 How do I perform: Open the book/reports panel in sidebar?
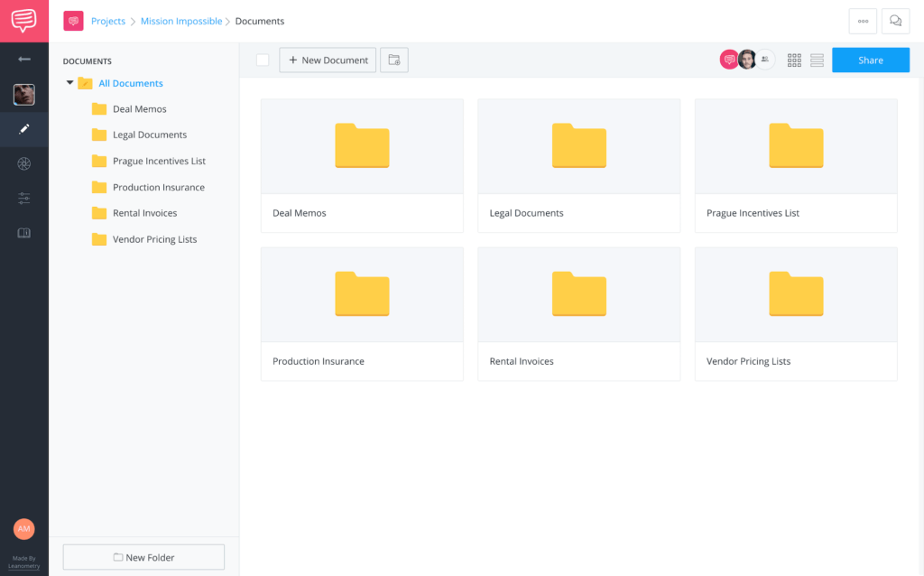pos(23,232)
